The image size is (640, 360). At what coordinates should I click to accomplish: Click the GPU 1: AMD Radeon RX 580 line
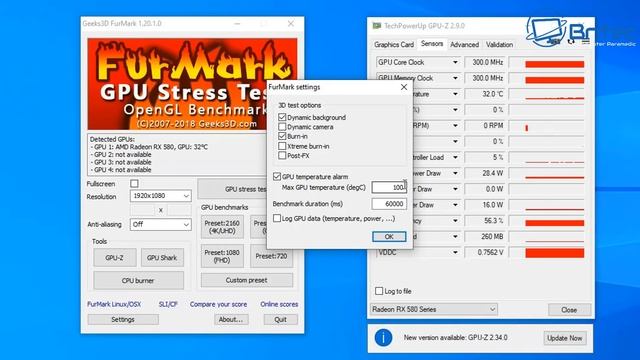149,147
